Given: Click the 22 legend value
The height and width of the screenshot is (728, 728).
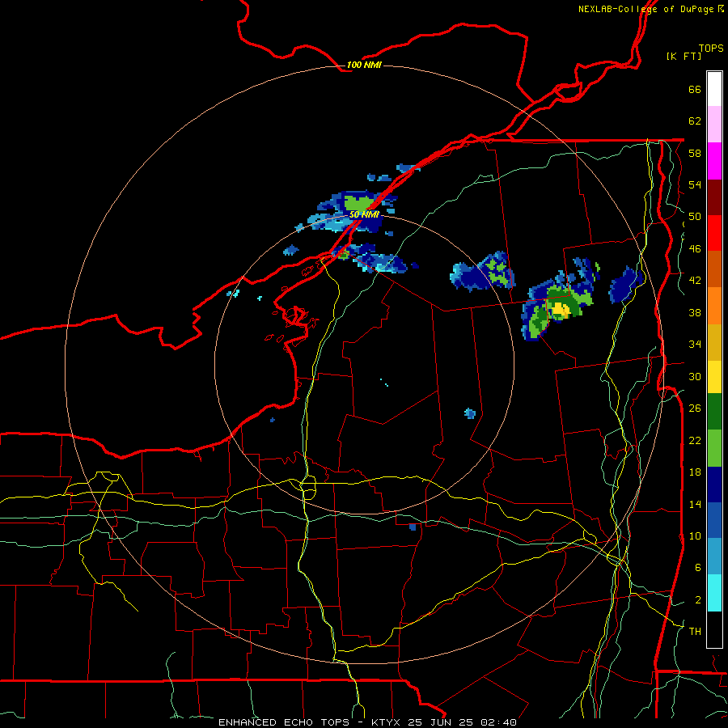Looking at the screenshot, I should [695, 440].
